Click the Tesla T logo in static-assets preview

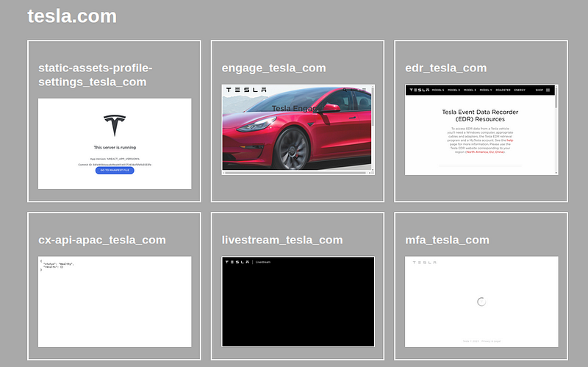point(115,125)
